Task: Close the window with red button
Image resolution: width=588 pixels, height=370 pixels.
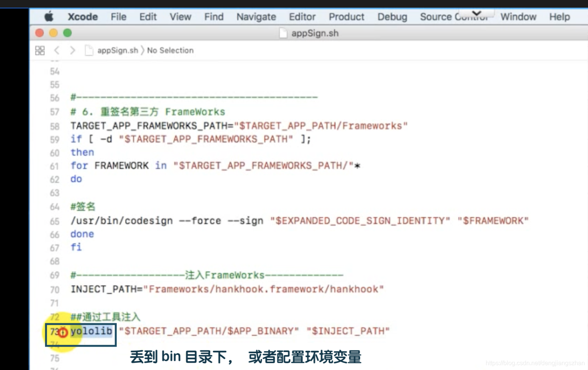Action: pyautogui.click(x=39, y=33)
